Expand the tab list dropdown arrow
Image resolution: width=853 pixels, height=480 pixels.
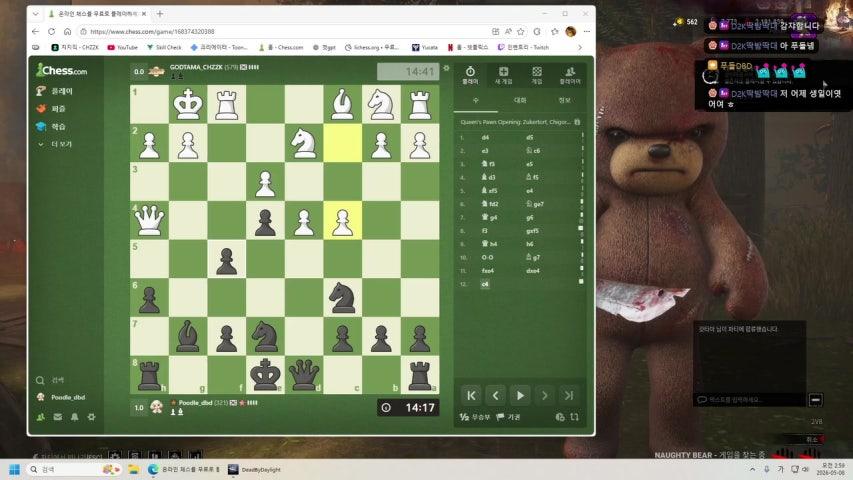coord(35,14)
